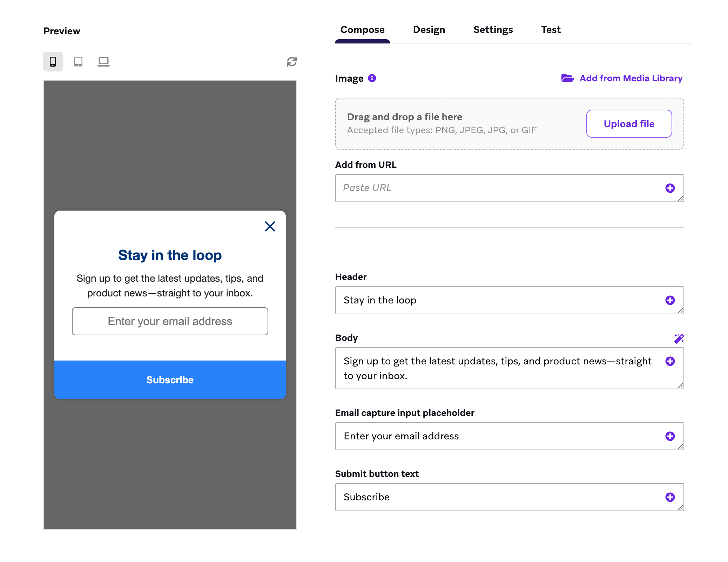Click the plus icon beside Subscribe button text
Image resolution: width=728 pixels, height=562 pixels.
click(670, 497)
